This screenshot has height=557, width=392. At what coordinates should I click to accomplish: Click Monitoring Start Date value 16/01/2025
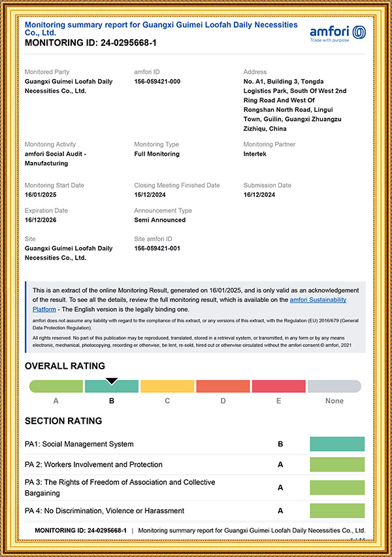coord(41,195)
